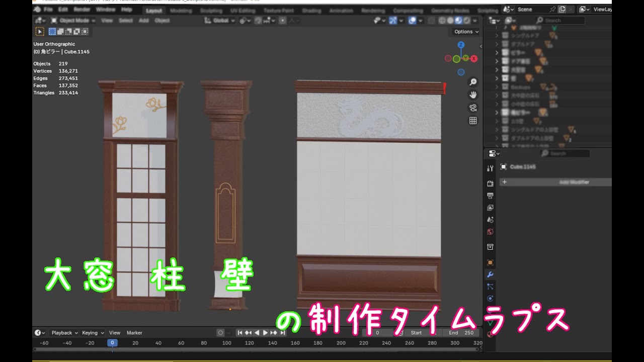Select material preview shading
The image size is (644, 362).
[458, 21]
